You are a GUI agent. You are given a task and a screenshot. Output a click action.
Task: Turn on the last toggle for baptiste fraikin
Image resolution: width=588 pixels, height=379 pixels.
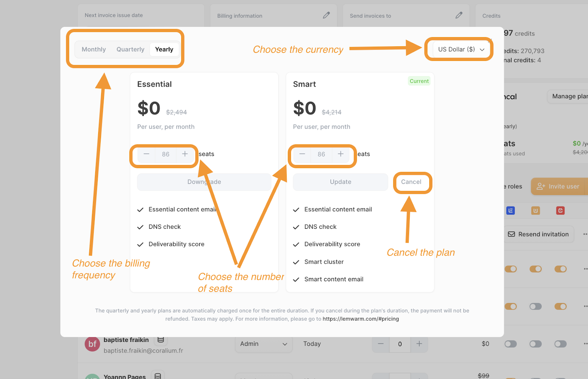pos(560,344)
